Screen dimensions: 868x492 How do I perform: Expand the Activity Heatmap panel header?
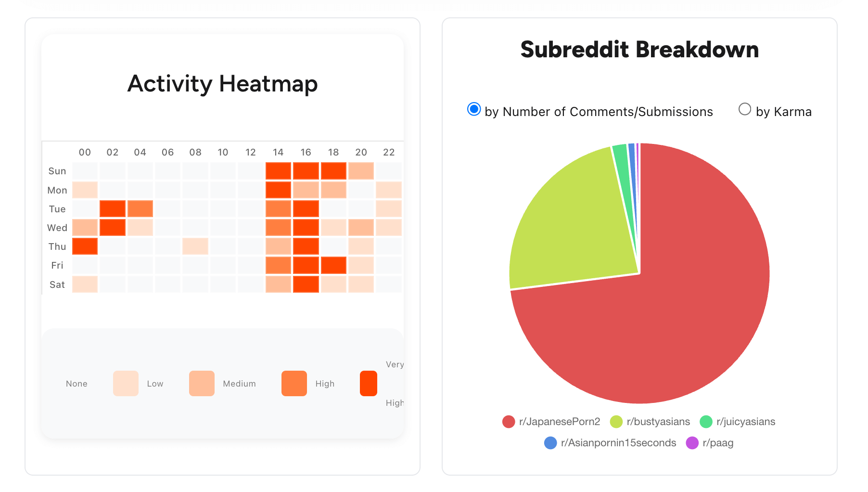coord(222,84)
